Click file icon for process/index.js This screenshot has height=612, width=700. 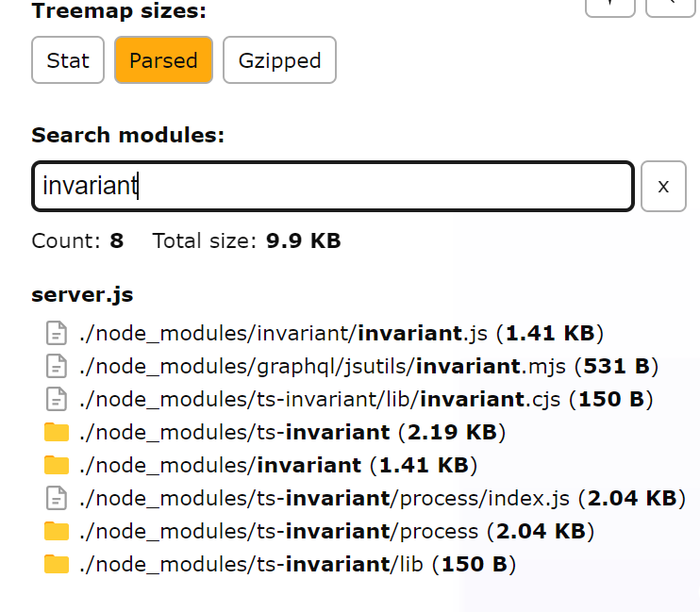58,499
